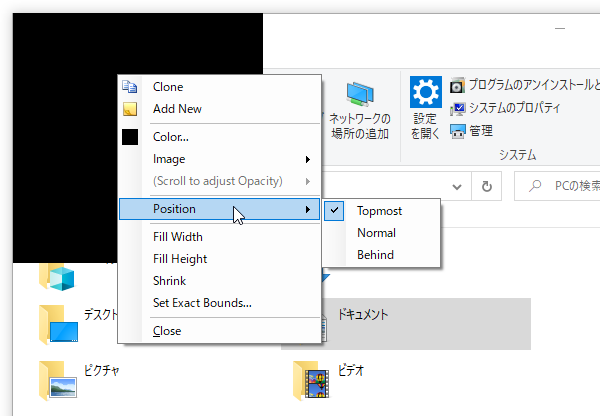Click the refresh button in Explorer
The image size is (600, 416).
pyautogui.click(x=486, y=187)
